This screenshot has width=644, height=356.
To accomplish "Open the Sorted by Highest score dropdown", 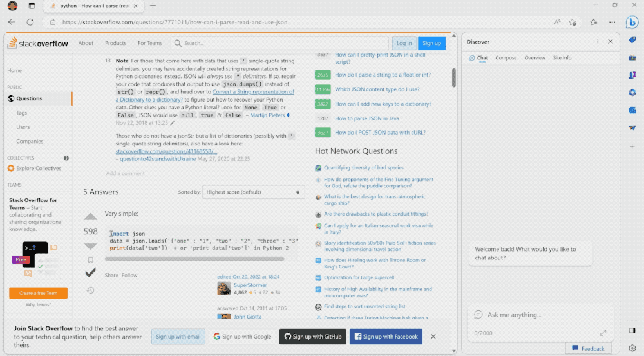I will click(253, 192).
